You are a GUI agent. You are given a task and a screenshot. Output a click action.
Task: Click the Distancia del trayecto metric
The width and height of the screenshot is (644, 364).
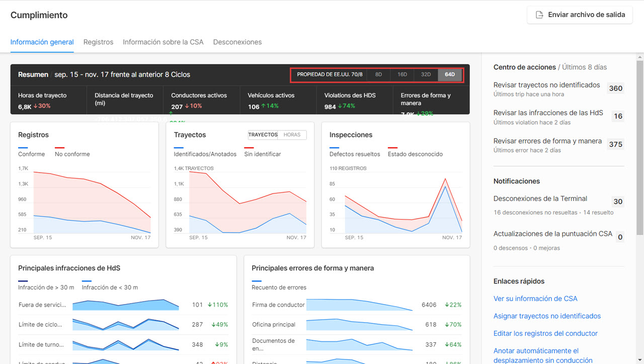click(x=125, y=100)
